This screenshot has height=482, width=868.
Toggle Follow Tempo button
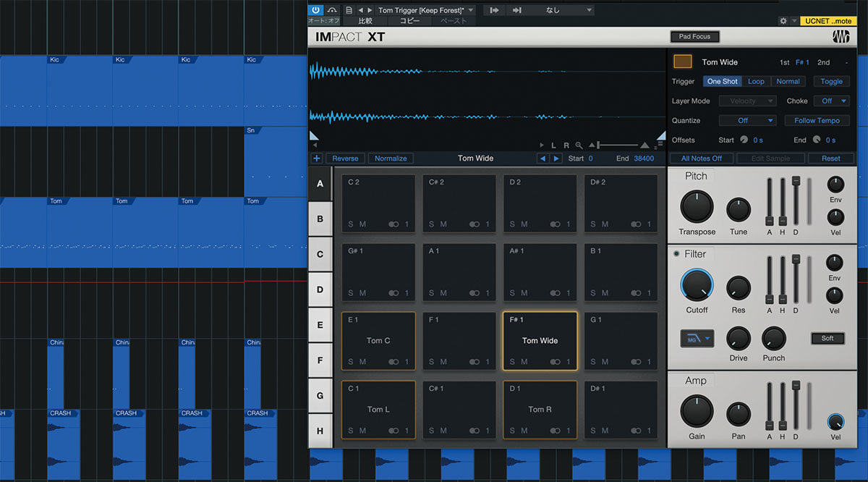click(x=817, y=121)
